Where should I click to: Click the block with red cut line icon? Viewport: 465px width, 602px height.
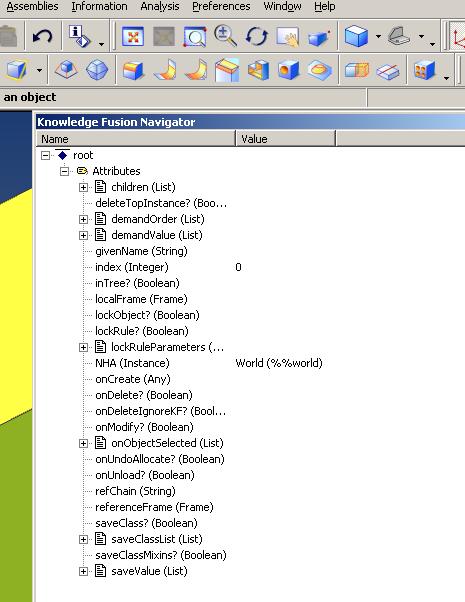[x=388, y=71]
